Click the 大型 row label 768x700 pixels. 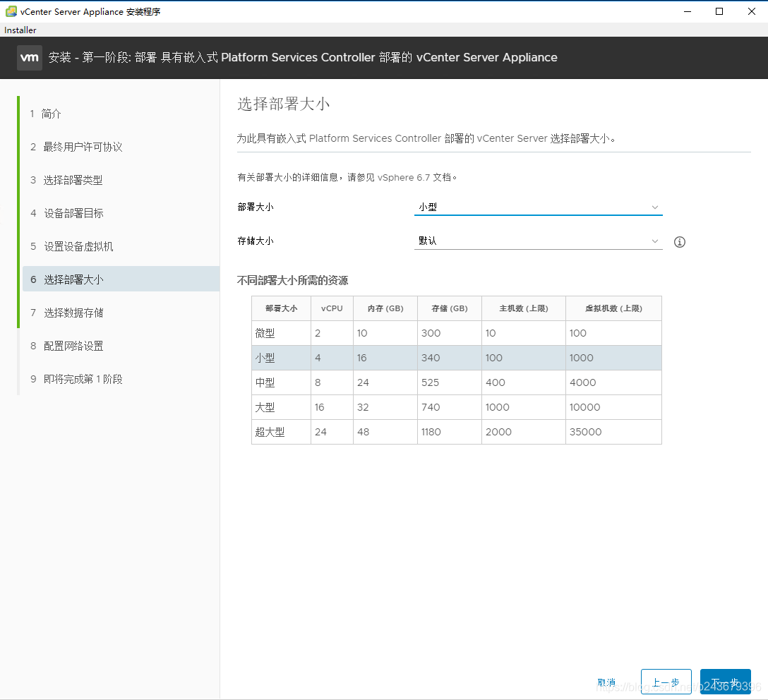click(265, 407)
